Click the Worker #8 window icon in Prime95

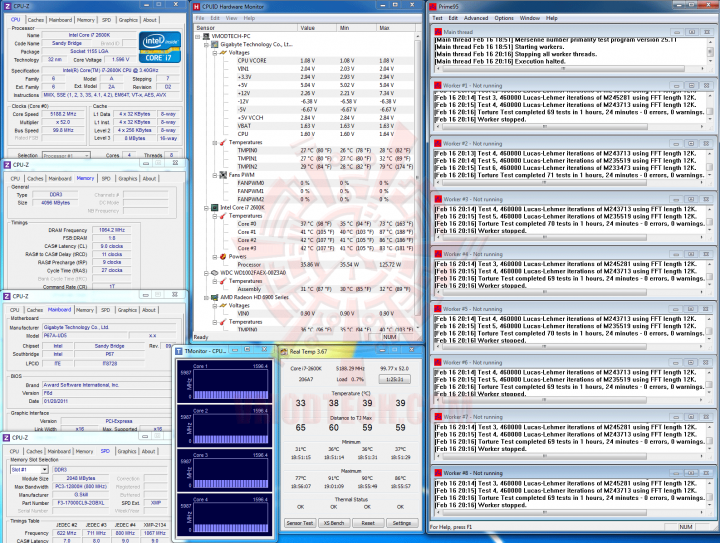pyautogui.click(x=438, y=473)
